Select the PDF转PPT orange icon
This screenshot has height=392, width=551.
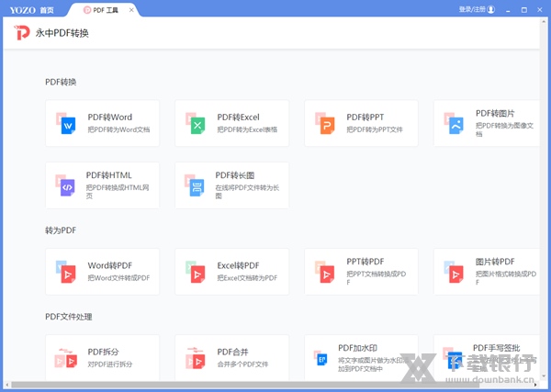point(325,124)
